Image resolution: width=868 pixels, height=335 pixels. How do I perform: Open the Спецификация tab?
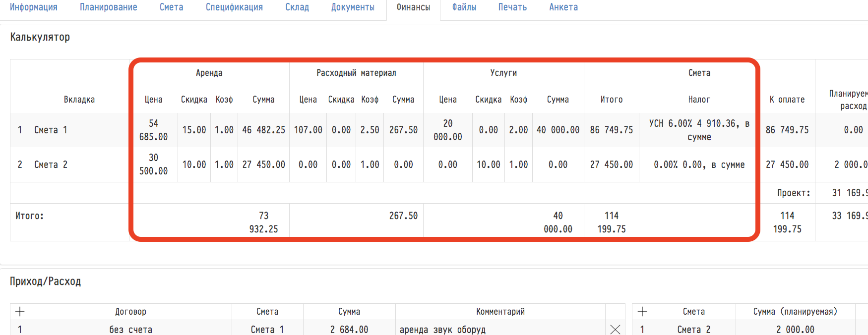click(x=234, y=7)
